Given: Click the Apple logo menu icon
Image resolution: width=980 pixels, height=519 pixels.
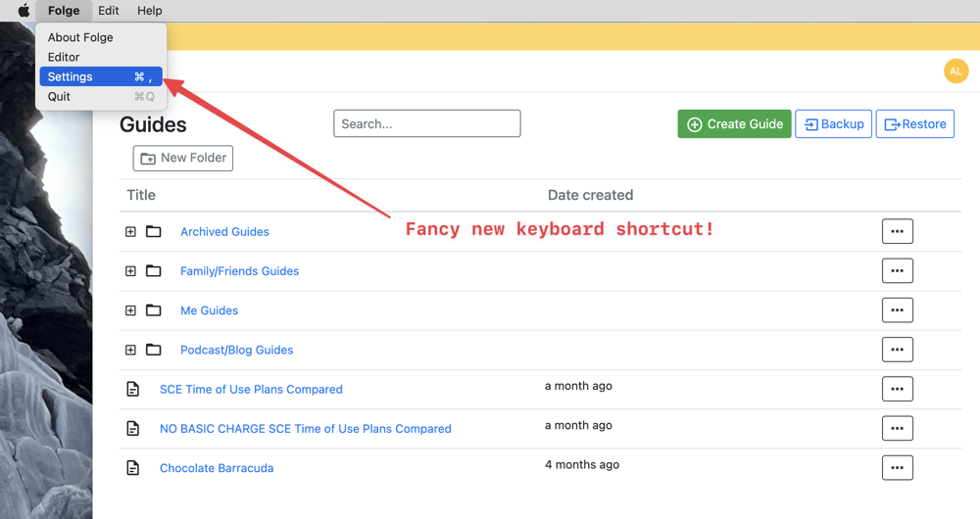Looking at the screenshot, I should (24, 11).
